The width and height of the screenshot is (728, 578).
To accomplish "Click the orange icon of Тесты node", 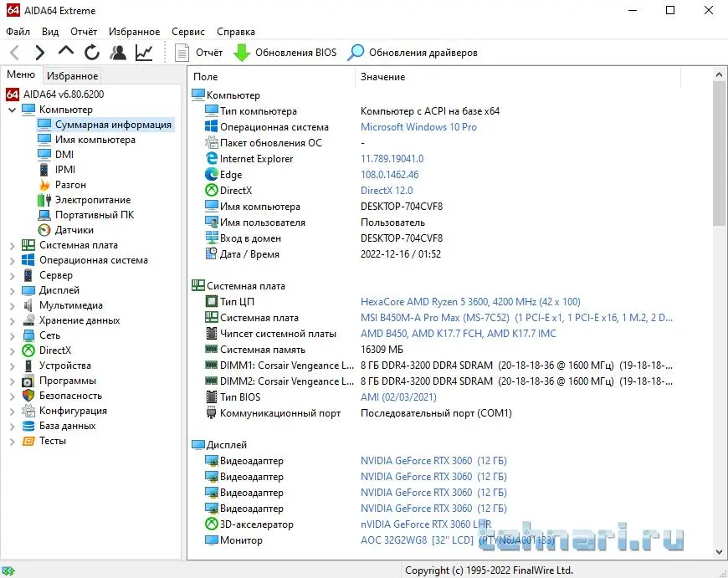I will [x=28, y=441].
